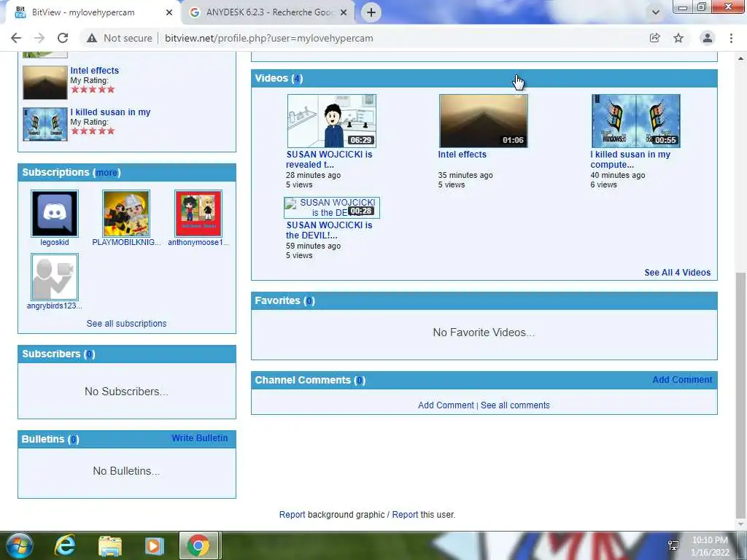Play the 06:29 SUSAN WOJCICKI revealed thumbnail
The height and width of the screenshot is (560, 747).
[332, 121]
